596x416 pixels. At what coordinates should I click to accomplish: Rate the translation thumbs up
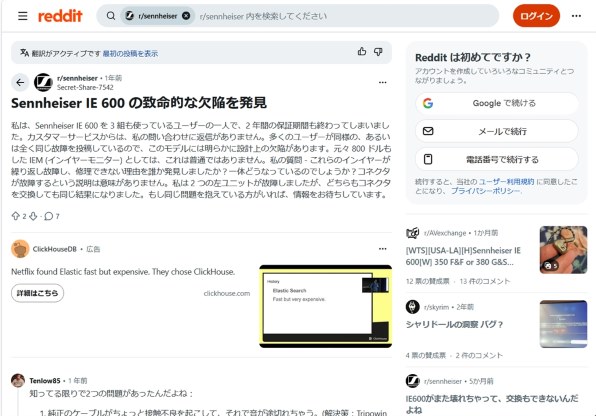[362, 52]
